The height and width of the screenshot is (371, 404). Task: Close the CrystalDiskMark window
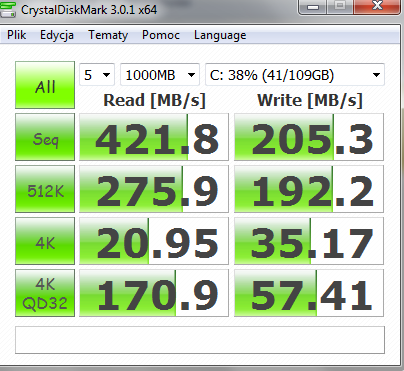[377, 7]
